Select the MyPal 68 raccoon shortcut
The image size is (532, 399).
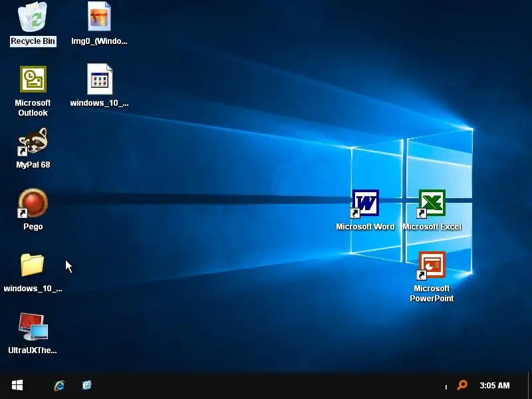point(33,142)
